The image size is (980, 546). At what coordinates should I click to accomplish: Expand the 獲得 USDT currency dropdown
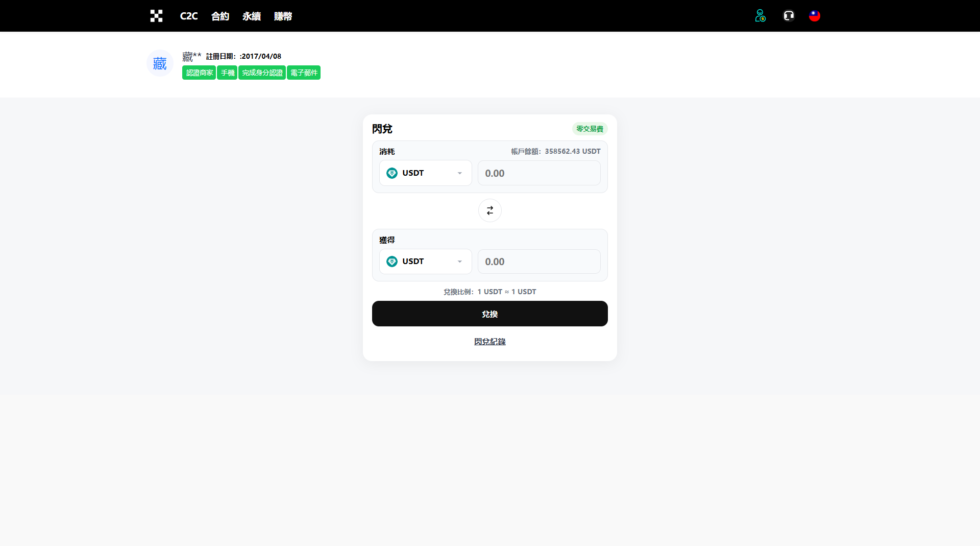pyautogui.click(x=426, y=262)
